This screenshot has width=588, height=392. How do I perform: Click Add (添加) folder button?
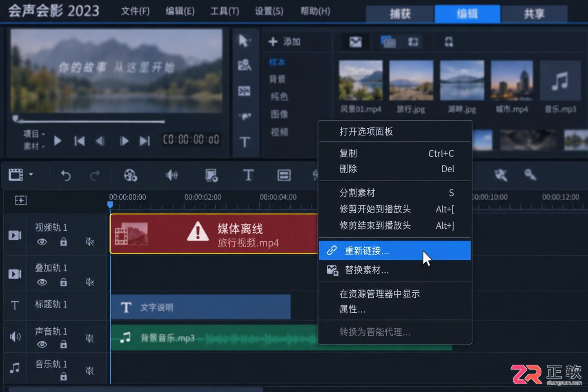click(285, 42)
